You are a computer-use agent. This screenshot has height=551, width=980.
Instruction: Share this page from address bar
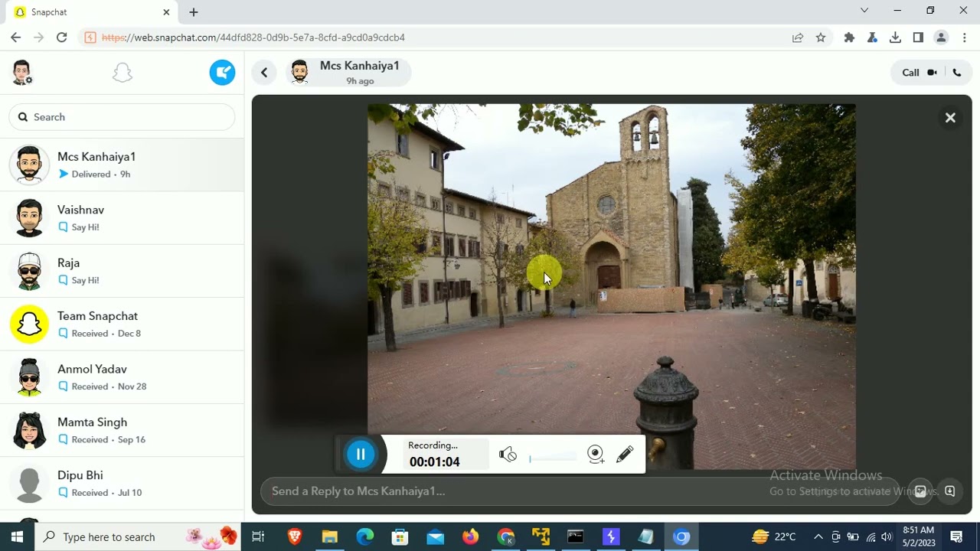coord(798,37)
